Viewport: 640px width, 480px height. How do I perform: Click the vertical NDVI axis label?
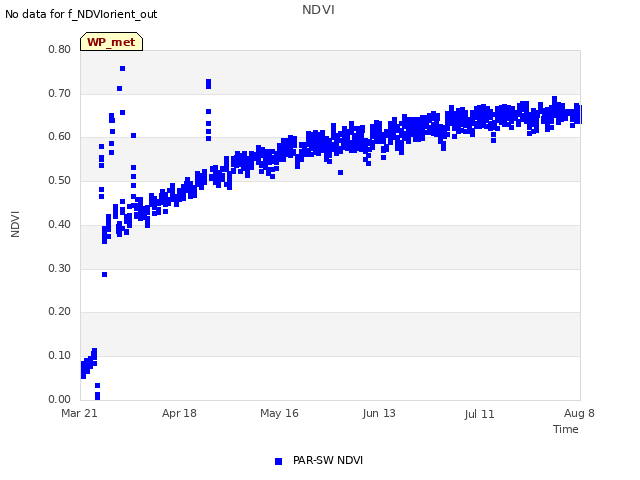pos(15,224)
